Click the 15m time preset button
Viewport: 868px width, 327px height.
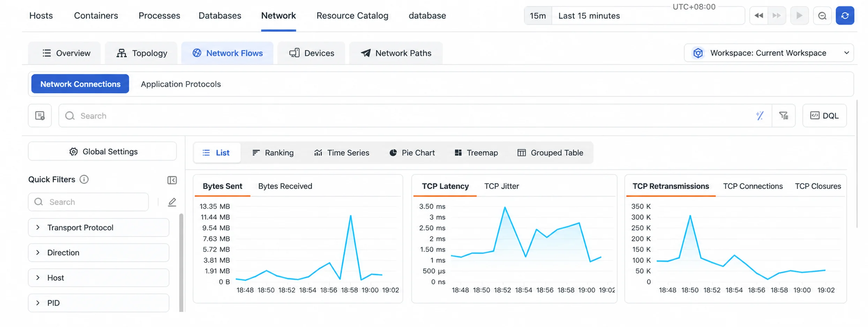538,16
